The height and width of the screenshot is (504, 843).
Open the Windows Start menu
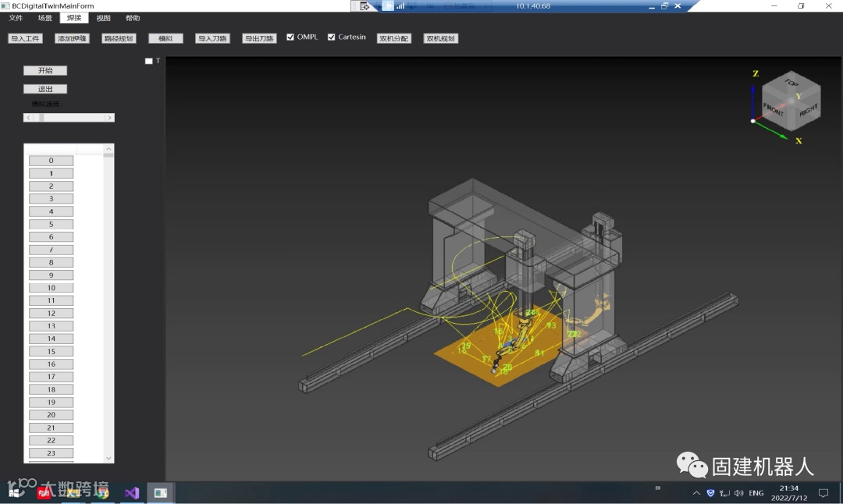coord(14,493)
